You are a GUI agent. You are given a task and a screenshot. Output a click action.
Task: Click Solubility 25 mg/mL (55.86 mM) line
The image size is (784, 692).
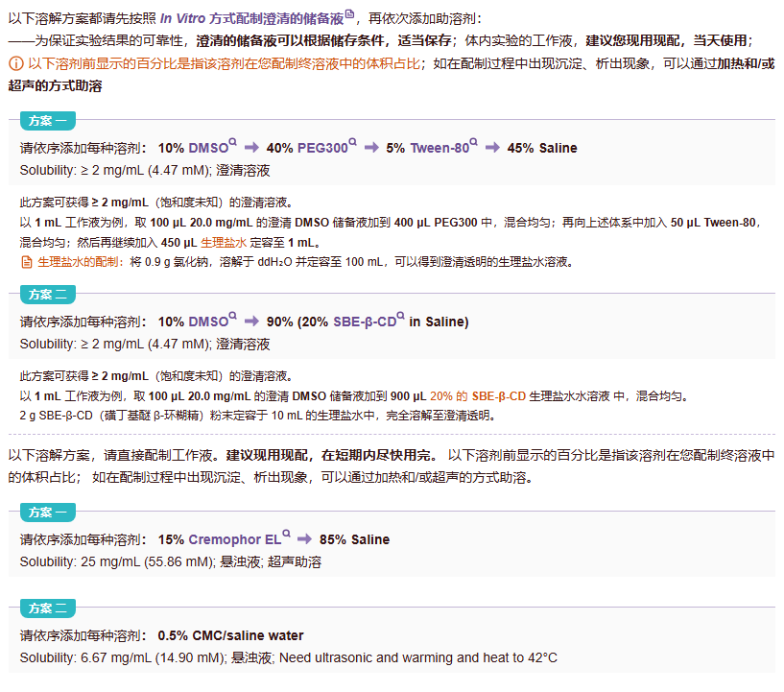171,562
